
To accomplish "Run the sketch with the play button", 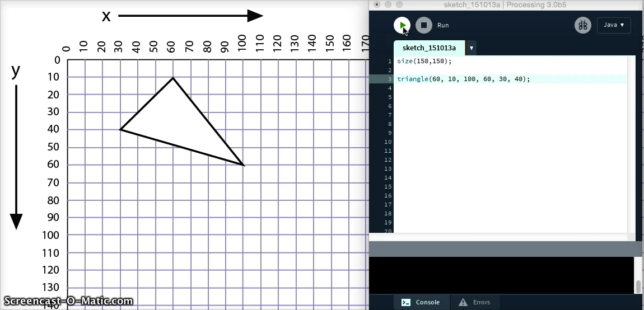I will [x=402, y=25].
